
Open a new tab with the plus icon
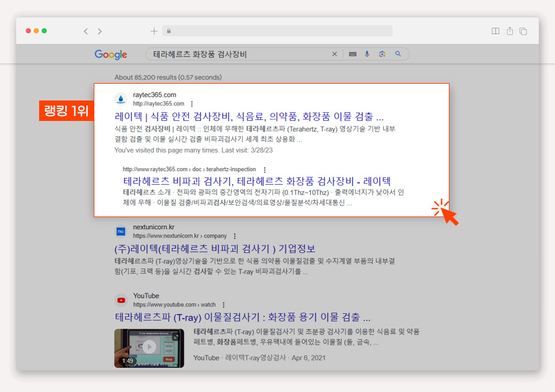click(154, 31)
